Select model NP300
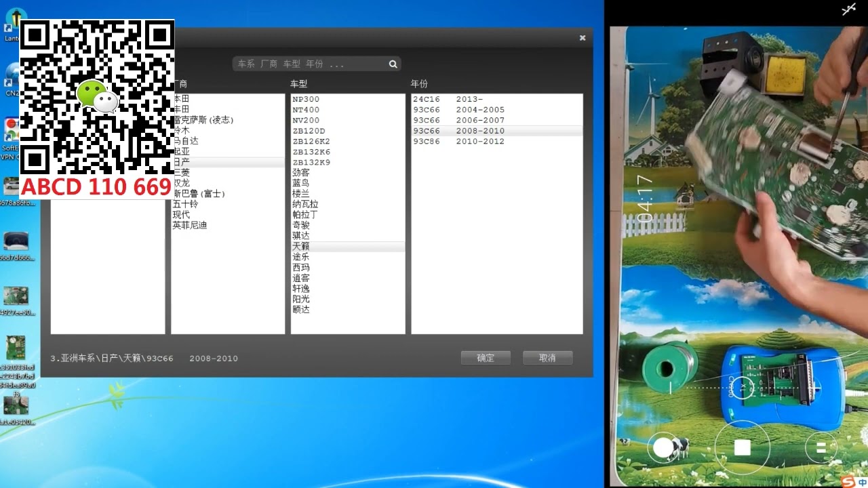 pyautogui.click(x=348, y=99)
